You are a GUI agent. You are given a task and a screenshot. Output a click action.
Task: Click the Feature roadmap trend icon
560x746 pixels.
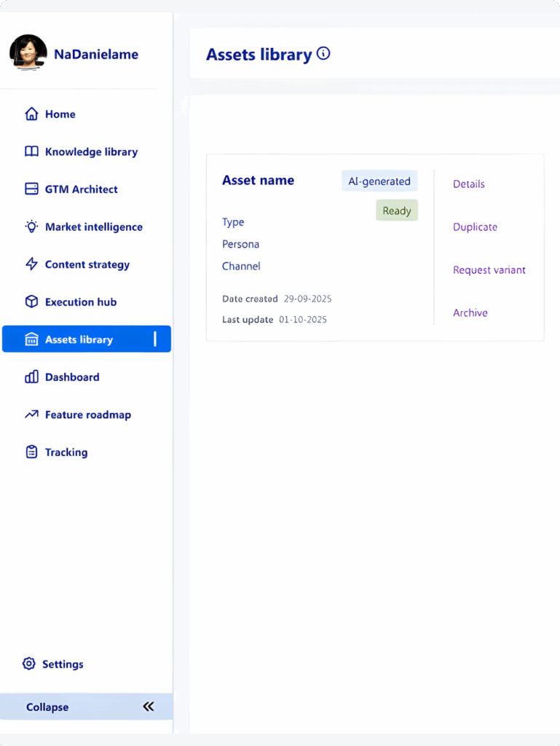tap(31, 415)
